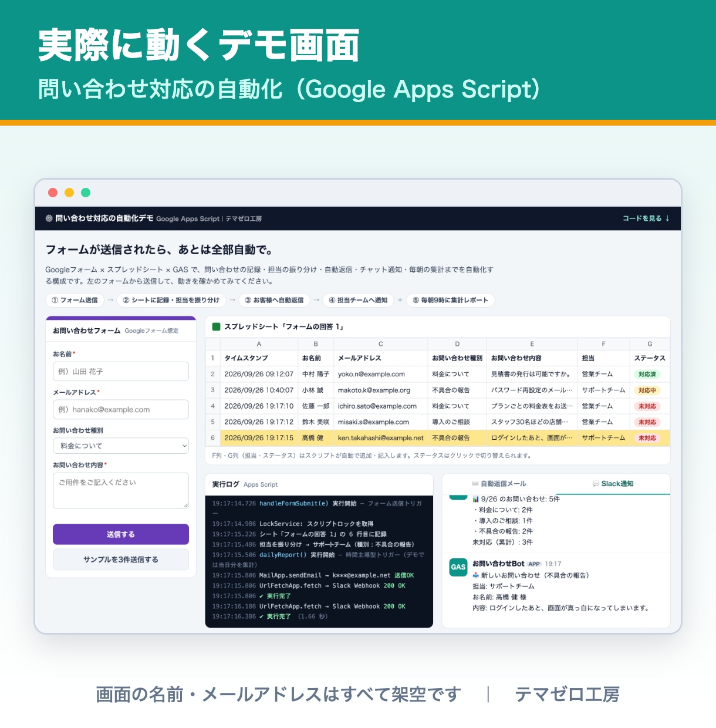Toggle the 対応済 status in row 2

tap(647, 374)
